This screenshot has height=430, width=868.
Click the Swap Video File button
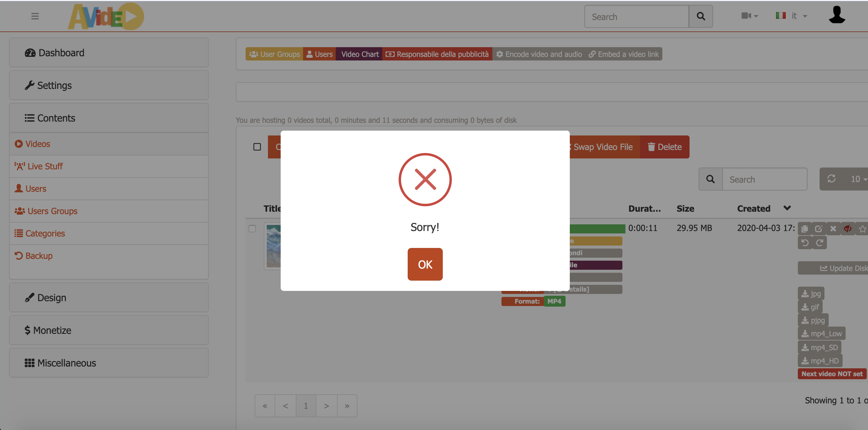[605, 147]
